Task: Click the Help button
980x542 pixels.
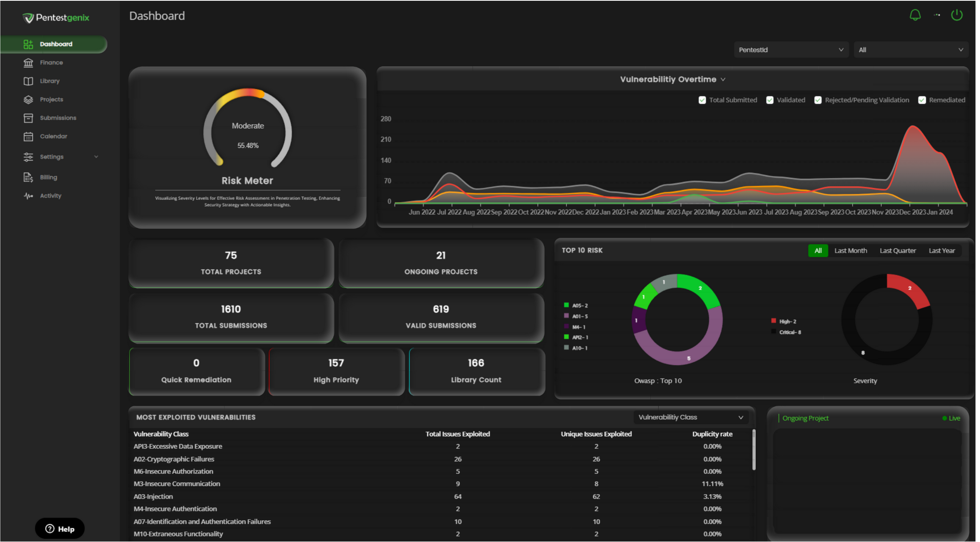Action: coord(60,529)
